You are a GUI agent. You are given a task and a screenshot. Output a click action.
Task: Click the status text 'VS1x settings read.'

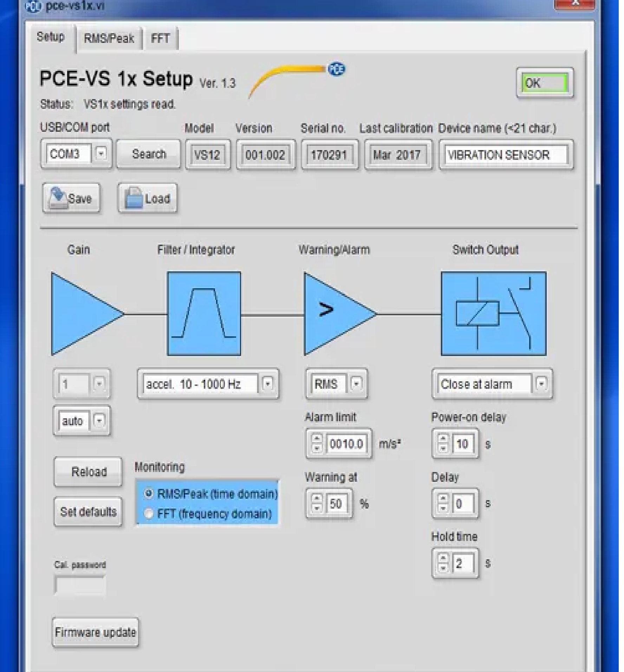click(x=129, y=104)
